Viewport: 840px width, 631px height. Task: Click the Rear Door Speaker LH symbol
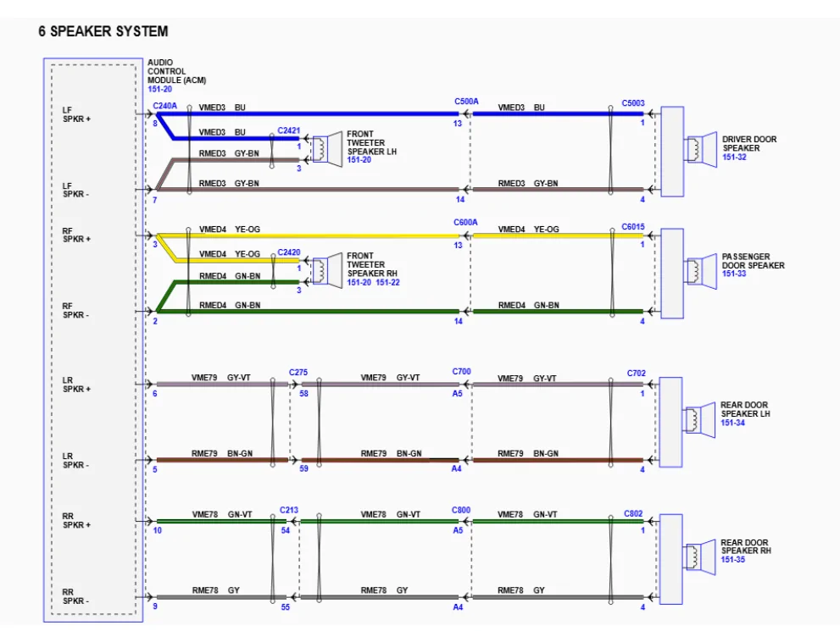699,420
